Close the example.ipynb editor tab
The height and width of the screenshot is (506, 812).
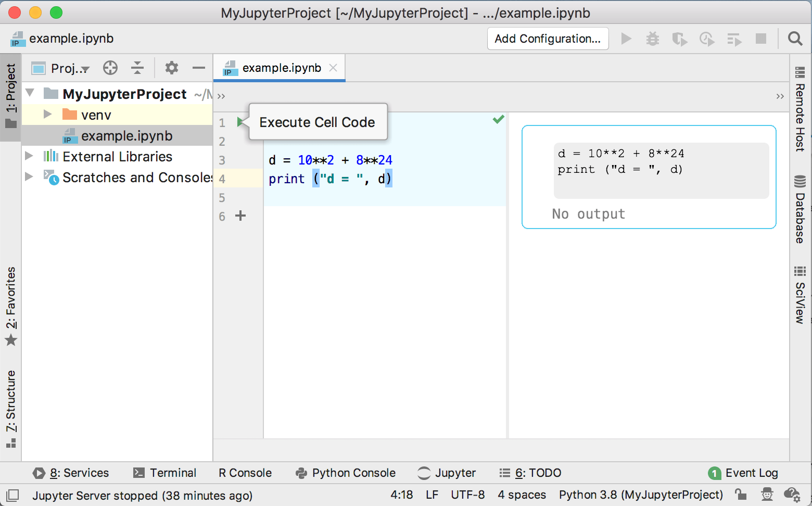(333, 68)
